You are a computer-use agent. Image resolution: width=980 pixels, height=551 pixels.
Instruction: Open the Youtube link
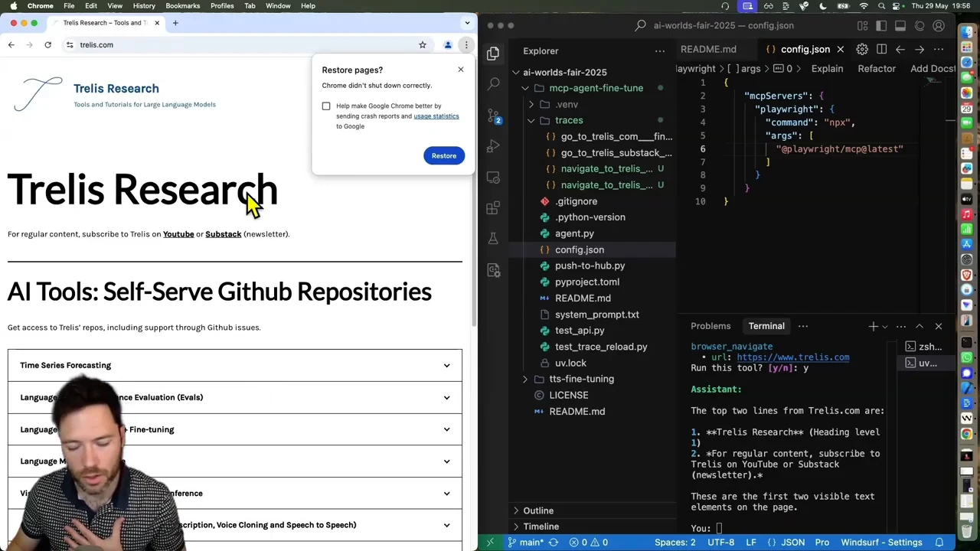click(178, 234)
